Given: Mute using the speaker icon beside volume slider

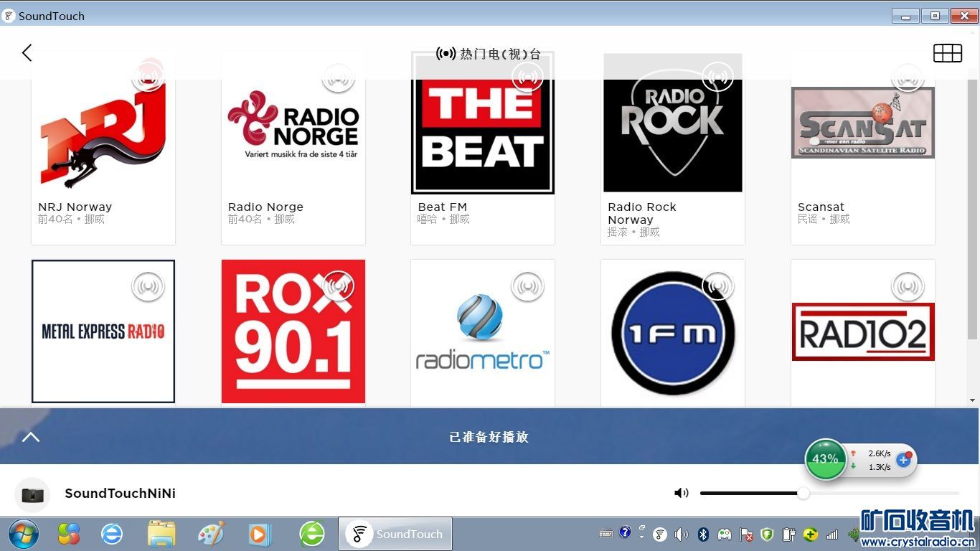Looking at the screenshot, I should (681, 493).
